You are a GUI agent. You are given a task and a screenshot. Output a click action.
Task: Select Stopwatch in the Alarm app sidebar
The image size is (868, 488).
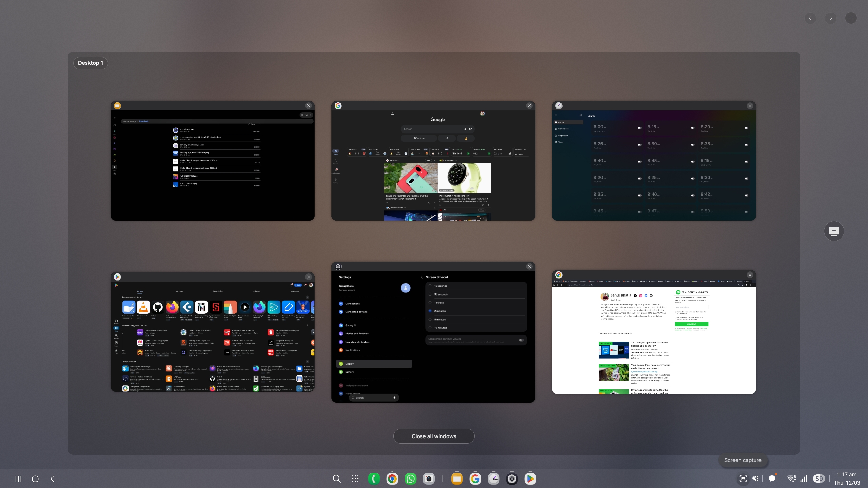[x=563, y=135]
